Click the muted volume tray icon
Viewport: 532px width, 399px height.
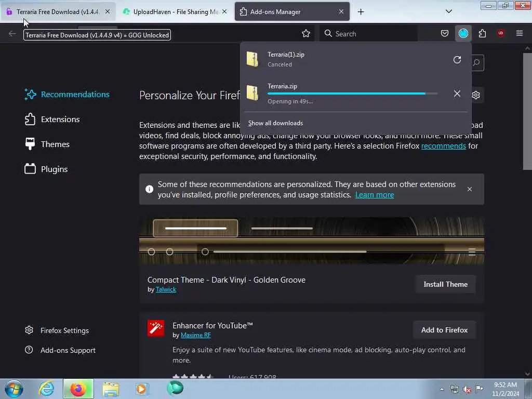coord(467,389)
